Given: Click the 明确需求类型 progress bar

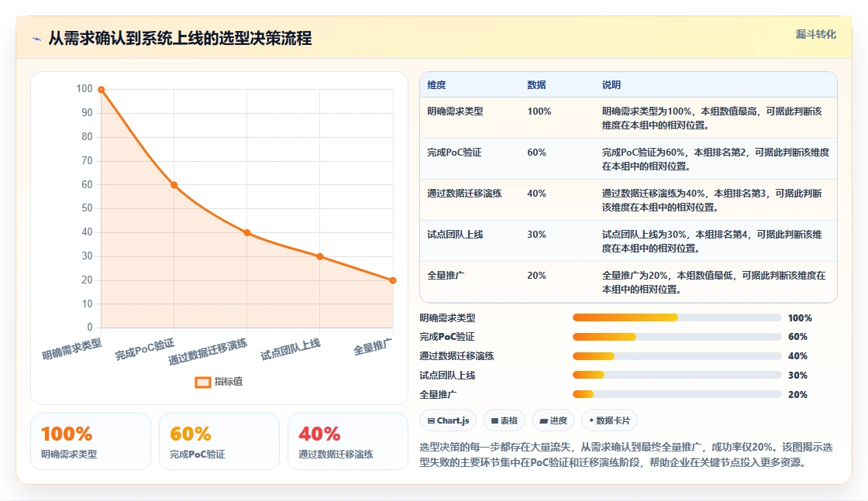Looking at the screenshot, I should coord(677,317).
